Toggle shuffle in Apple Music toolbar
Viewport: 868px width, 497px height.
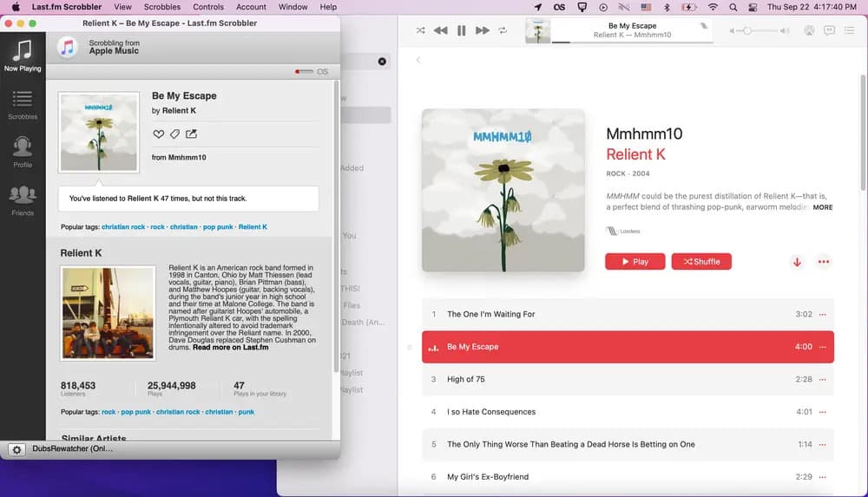click(x=421, y=30)
